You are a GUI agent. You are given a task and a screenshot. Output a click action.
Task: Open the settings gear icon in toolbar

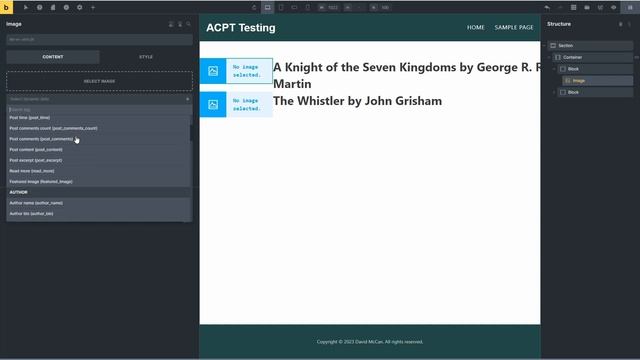(80, 7)
